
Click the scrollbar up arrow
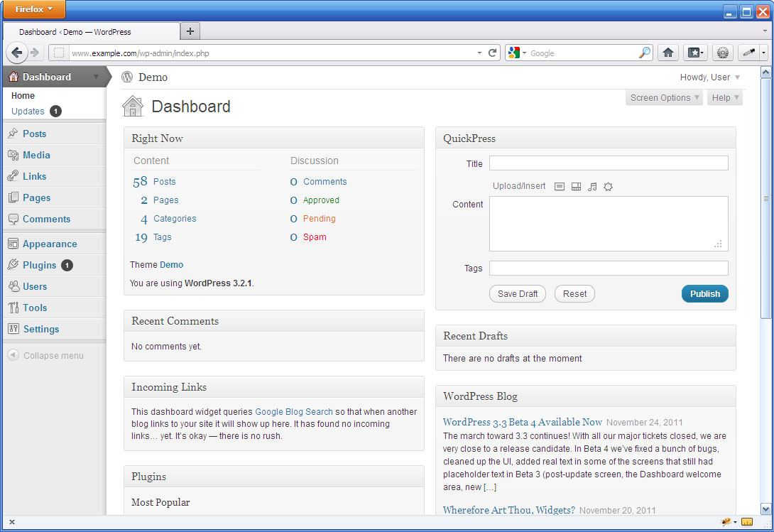(765, 73)
